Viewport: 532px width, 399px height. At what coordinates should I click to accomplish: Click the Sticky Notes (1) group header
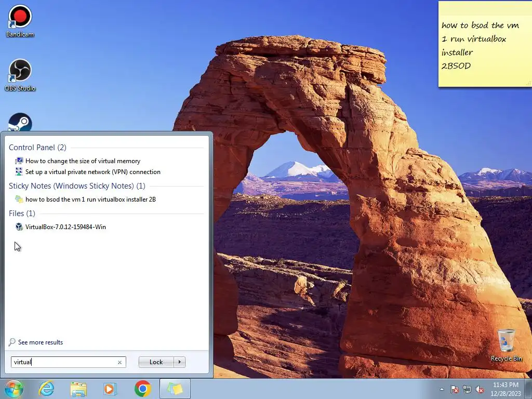[77, 186]
